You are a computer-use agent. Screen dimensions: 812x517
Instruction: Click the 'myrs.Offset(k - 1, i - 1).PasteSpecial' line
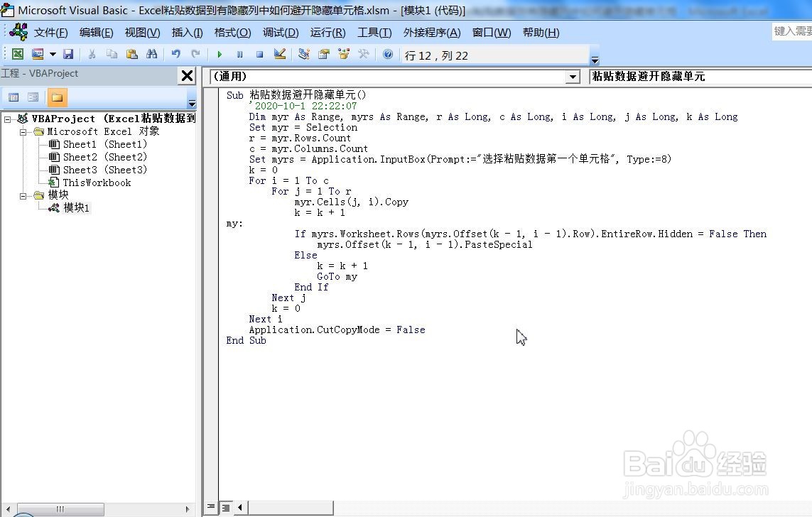pos(425,245)
